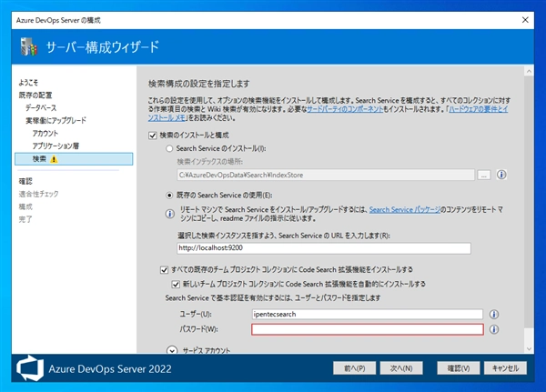
Task: Click the vertical scrollbar thumb
Action: [529, 202]
